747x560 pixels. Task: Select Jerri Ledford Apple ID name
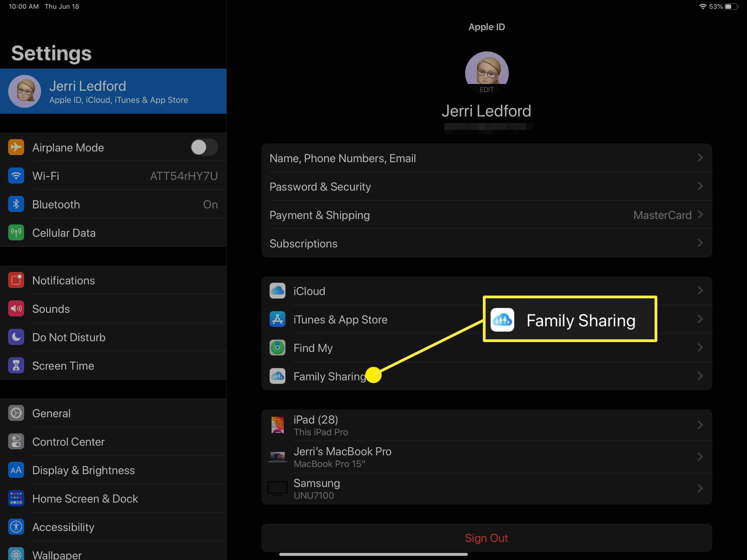113,91
